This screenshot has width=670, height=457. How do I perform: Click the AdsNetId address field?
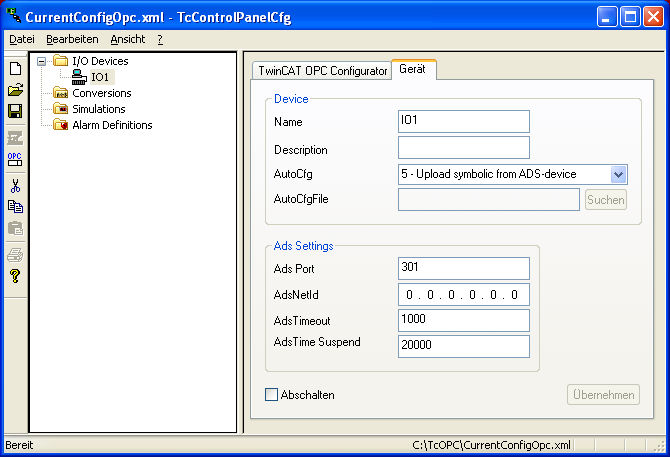coord(464,294)
